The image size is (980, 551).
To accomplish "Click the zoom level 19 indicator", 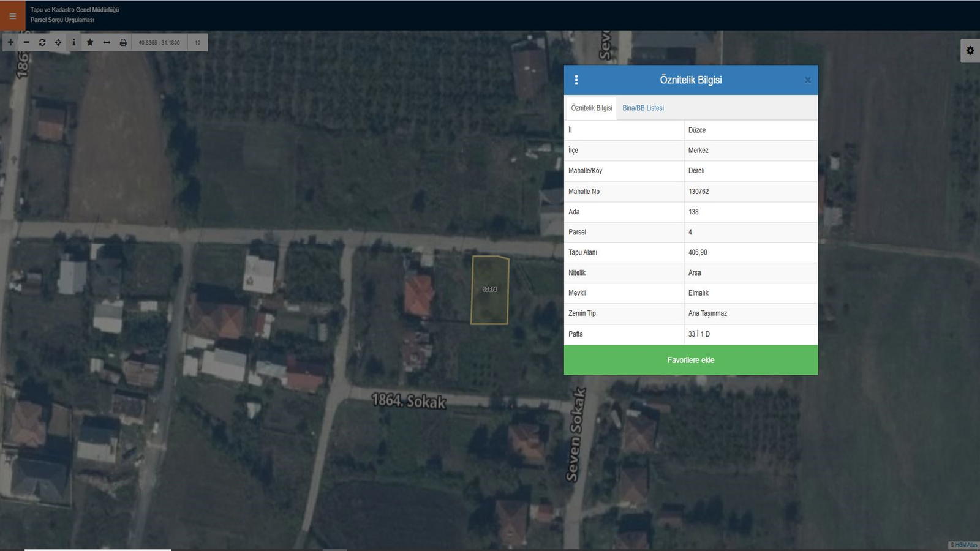I will (198, 43).
